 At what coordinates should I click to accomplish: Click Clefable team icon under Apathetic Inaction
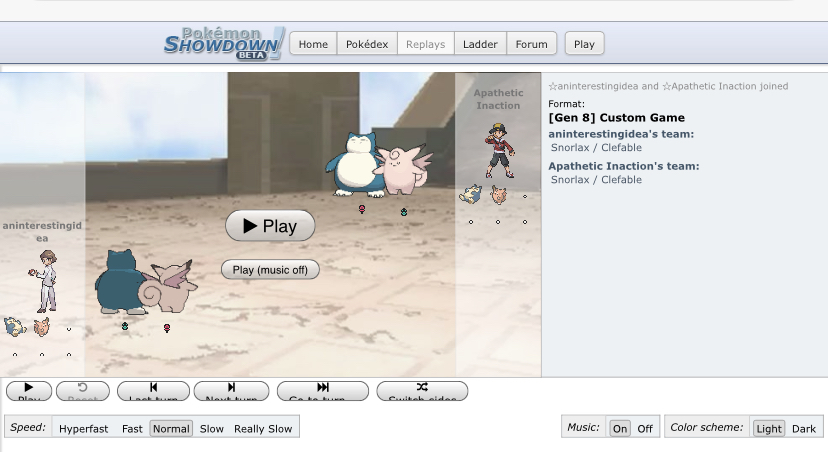[498, 194]
